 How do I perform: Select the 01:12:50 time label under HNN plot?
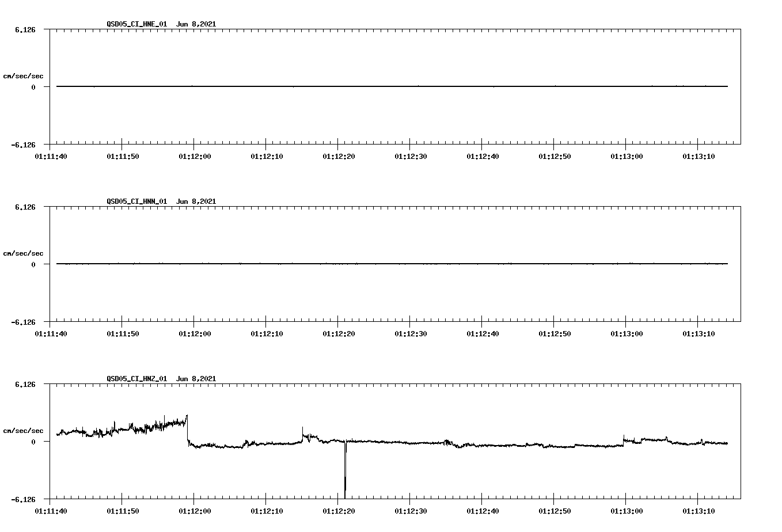(555, 333)
